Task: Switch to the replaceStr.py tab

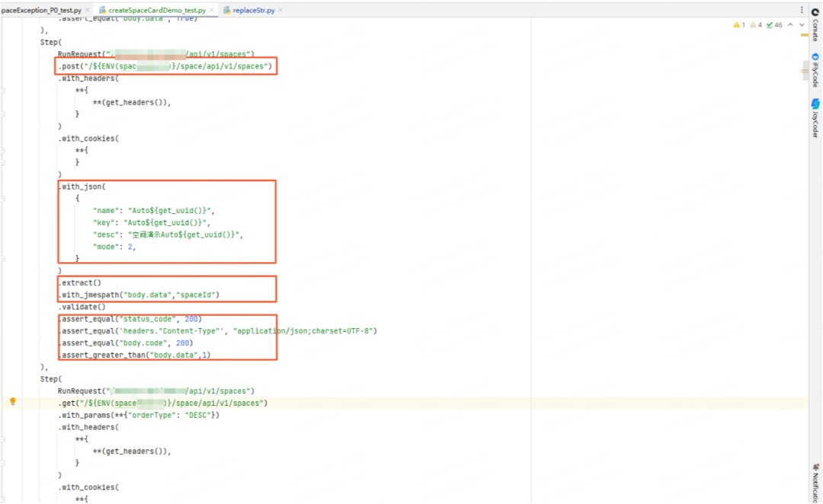Action: pos(254,10)
